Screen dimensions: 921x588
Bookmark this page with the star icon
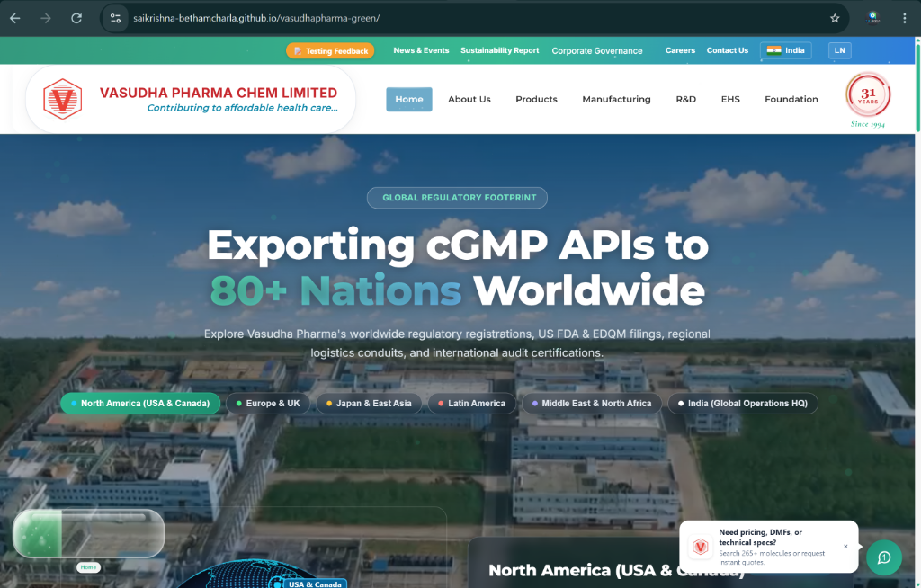pos(835,18)
